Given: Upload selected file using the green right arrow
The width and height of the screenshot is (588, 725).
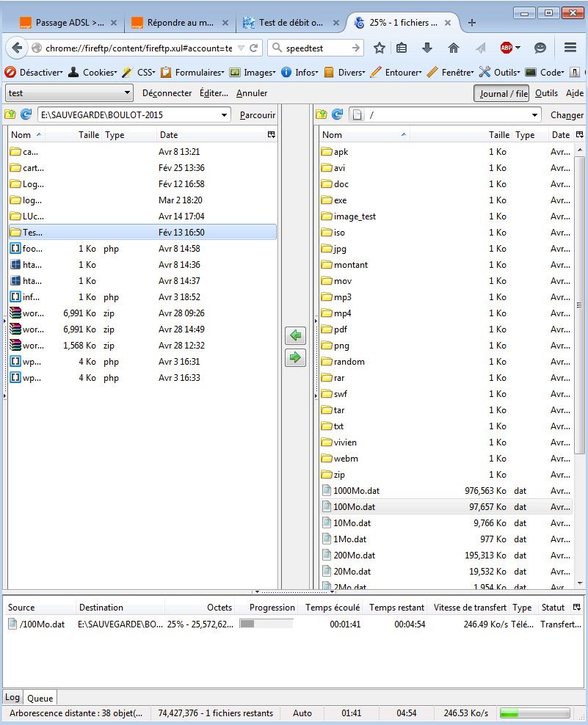Looking at the screenshot, I should click(x=294, y=357).
